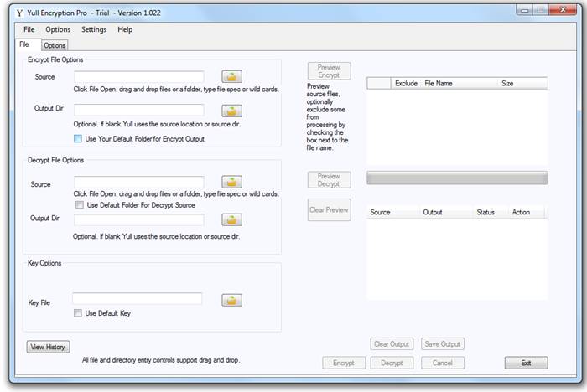Viewport: 587px width, 392px height.
Task: Open the File menu
Action: pyautogui.click(x=29, y=29)
